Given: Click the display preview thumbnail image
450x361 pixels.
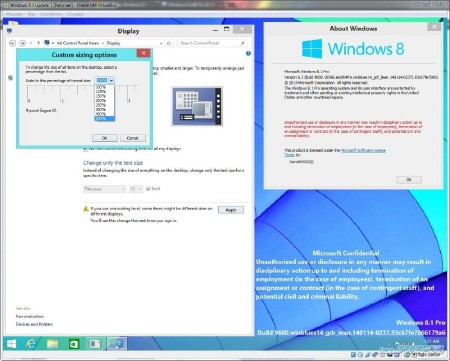Looking at the screenshot, I should click(197, 106).
